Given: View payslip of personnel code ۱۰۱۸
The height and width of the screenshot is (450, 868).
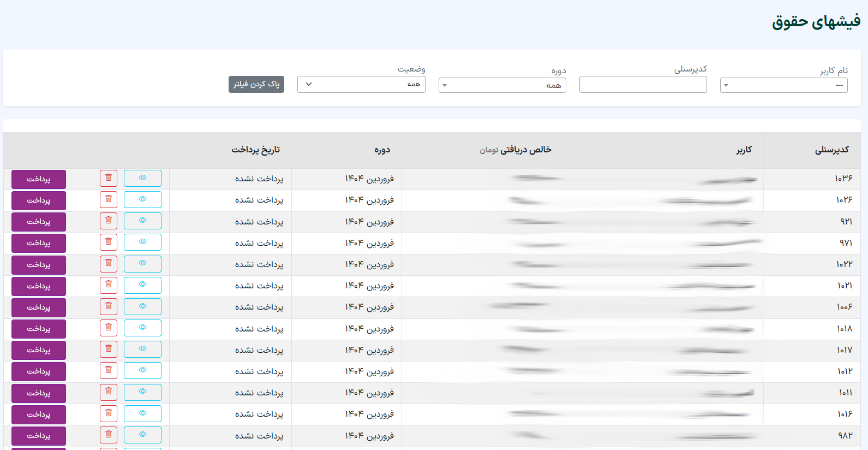Looking at the screenshot, I should (x=142, y=328).
